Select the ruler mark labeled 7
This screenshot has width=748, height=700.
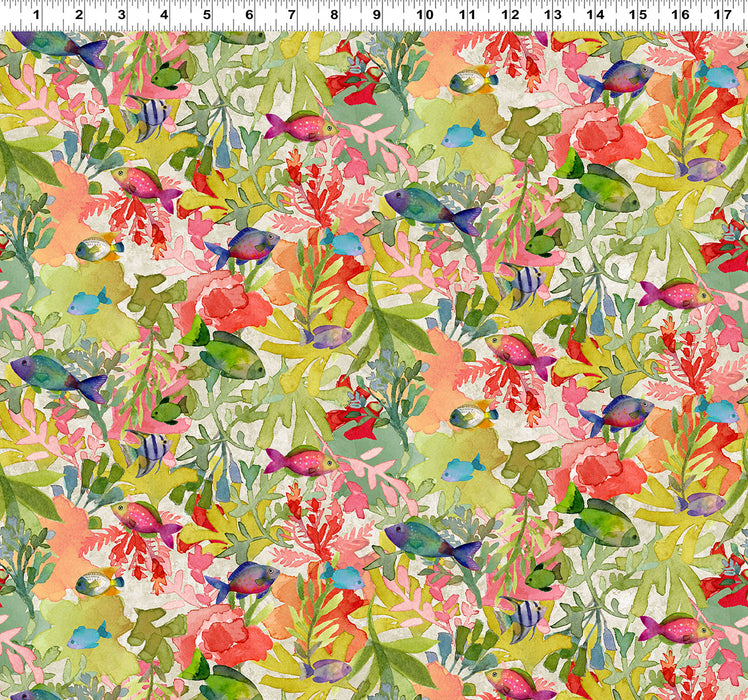pyautogui.click(x=291, y=15)
